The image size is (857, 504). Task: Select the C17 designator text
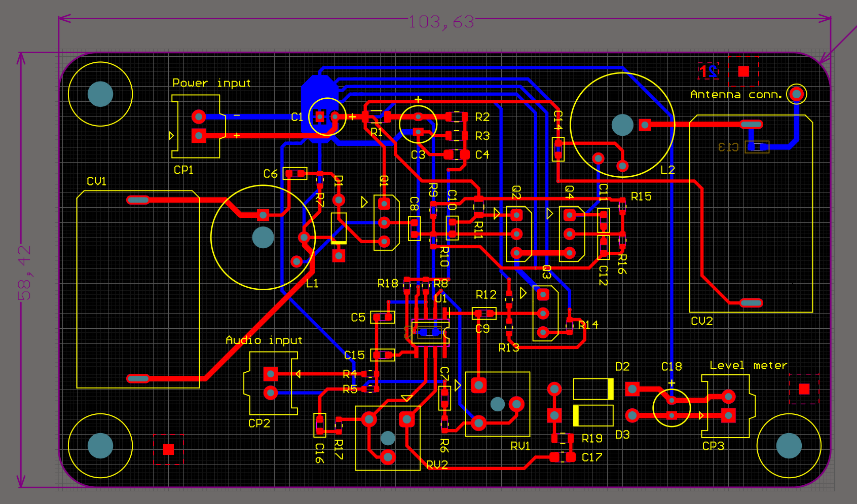pyautogui.click(x=592, y=457)
